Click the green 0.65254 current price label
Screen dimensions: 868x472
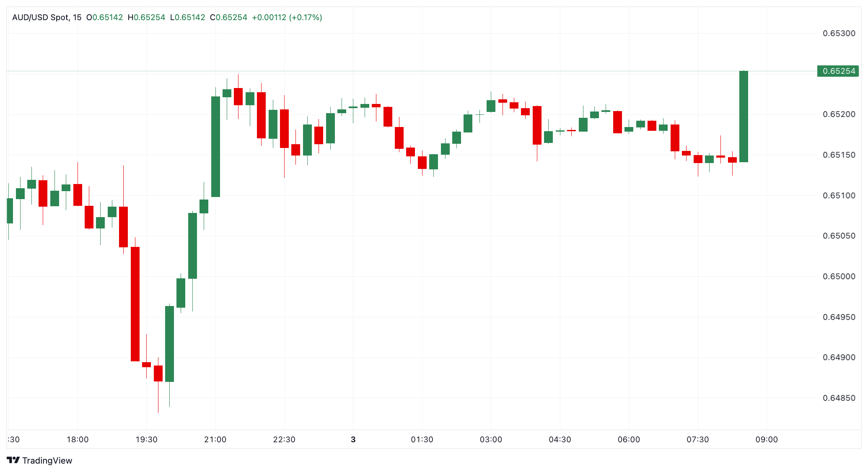[838, 71]
